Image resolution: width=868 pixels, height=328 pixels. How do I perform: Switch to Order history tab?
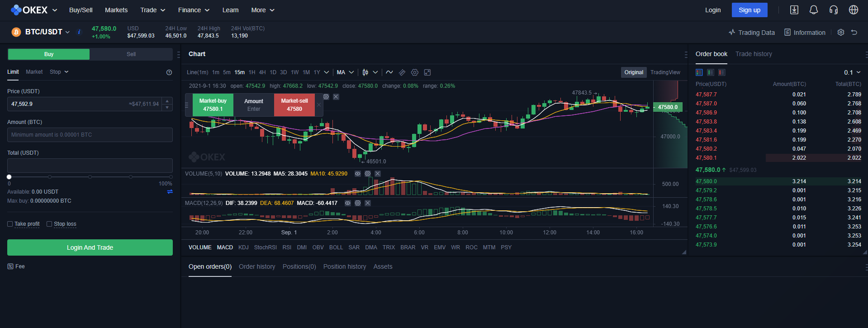click(257, 266)
